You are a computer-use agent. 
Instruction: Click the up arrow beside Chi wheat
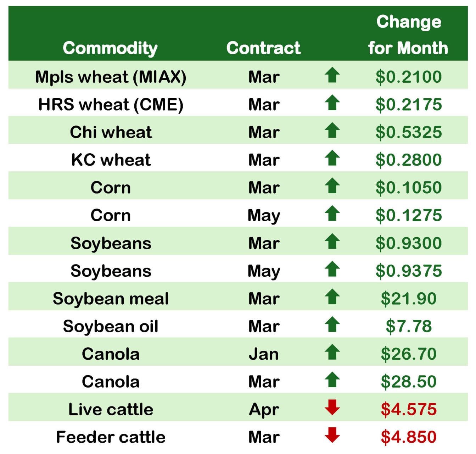[x=332, y=131]
